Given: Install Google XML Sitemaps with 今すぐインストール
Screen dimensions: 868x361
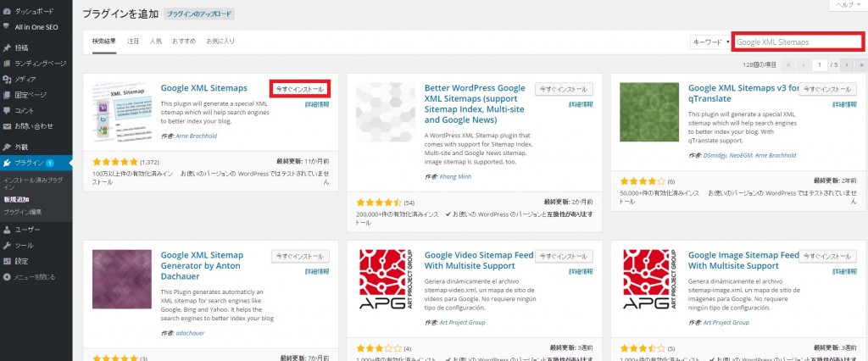Looking at the screenshot, I should (299, 89).
